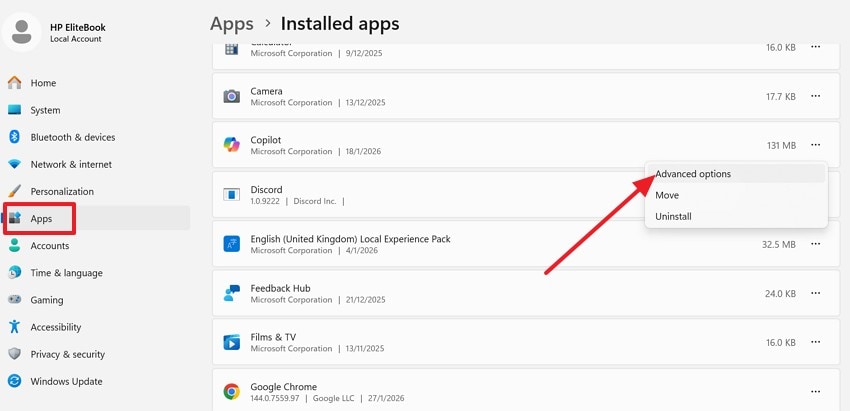Click the user profile avatar picture
This screenshot has width=850, height=411.
[x=22, y=32]
